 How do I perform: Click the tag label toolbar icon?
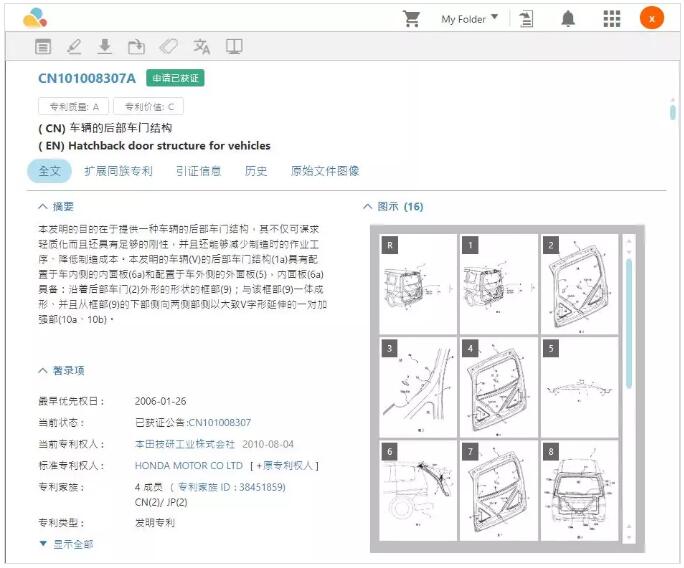(x=168, y=47)
